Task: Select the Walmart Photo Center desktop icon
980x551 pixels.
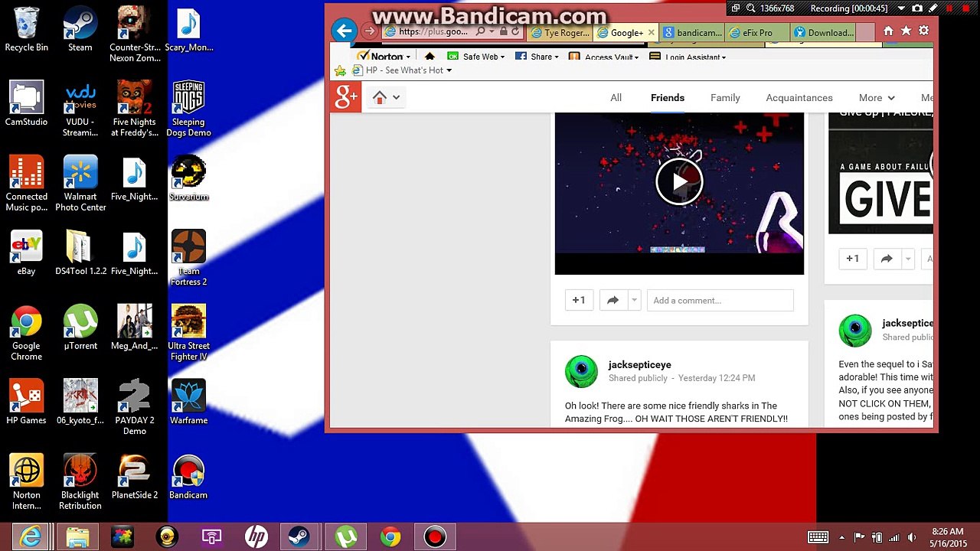Action: click(80, 184)
